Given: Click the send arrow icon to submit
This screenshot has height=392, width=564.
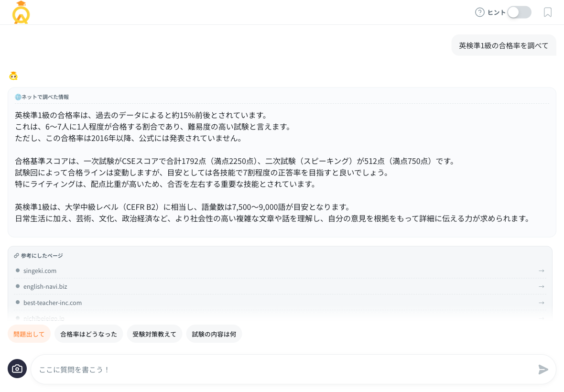Looking at the screenshot, I should 543,369.
